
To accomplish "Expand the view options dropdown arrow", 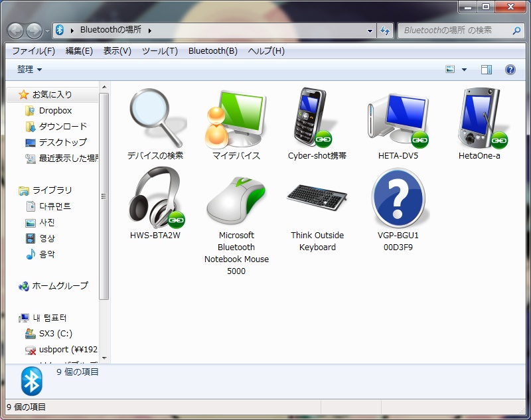I will (x=464, y=70).
